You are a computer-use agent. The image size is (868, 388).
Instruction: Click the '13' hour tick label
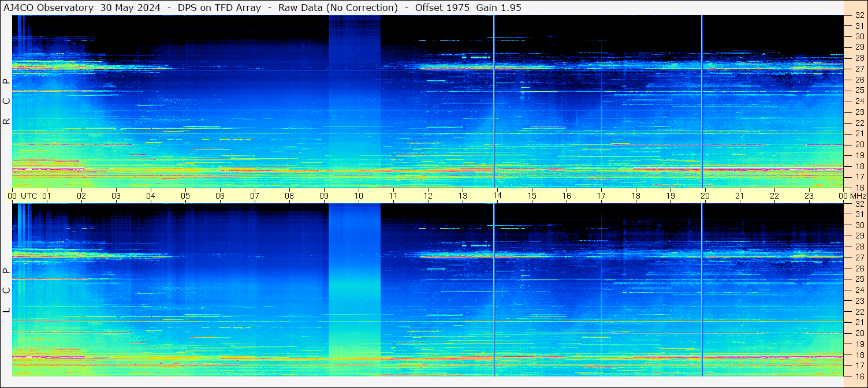(x=463, y=196)
